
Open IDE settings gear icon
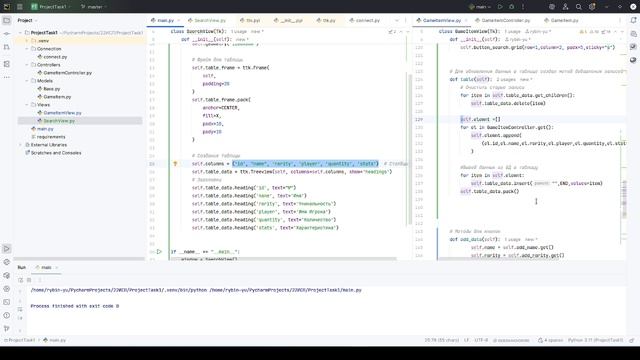coord(592,7)
